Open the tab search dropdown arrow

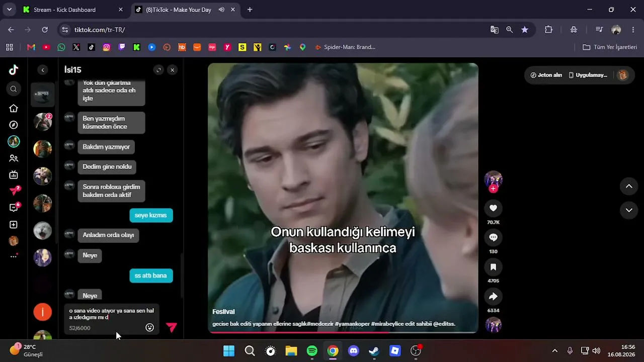(x=9, y=10)
